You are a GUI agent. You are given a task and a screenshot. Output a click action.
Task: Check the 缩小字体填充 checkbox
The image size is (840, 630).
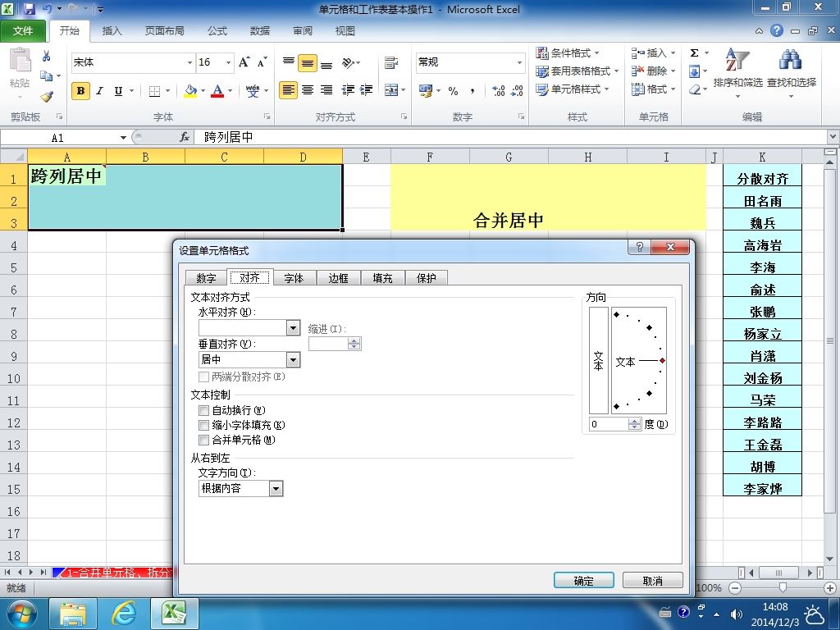(203, 426)
